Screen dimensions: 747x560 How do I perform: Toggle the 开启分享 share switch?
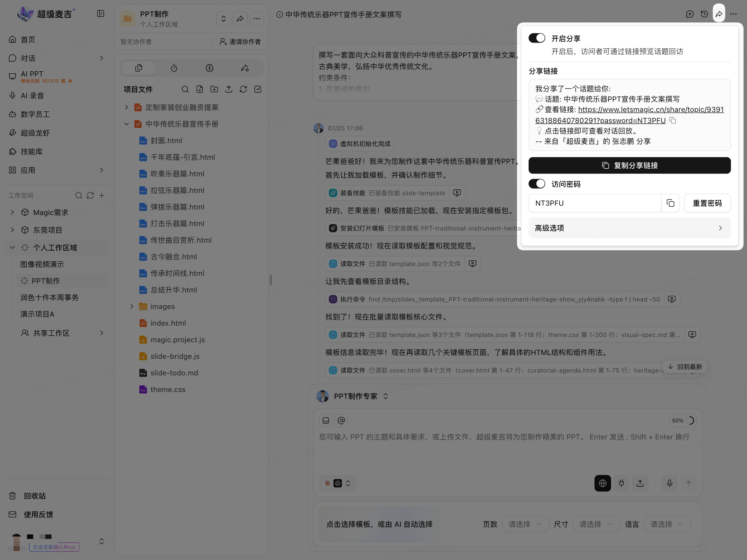tap(537, 38)
